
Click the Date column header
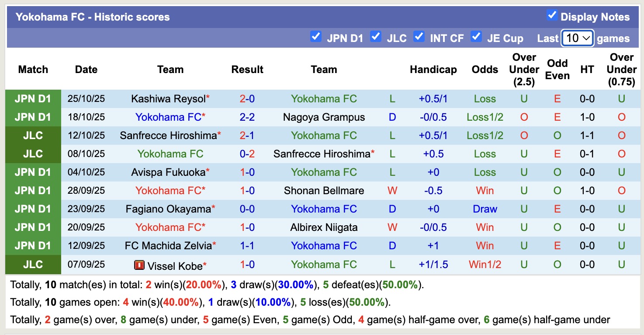click(86, 69)
